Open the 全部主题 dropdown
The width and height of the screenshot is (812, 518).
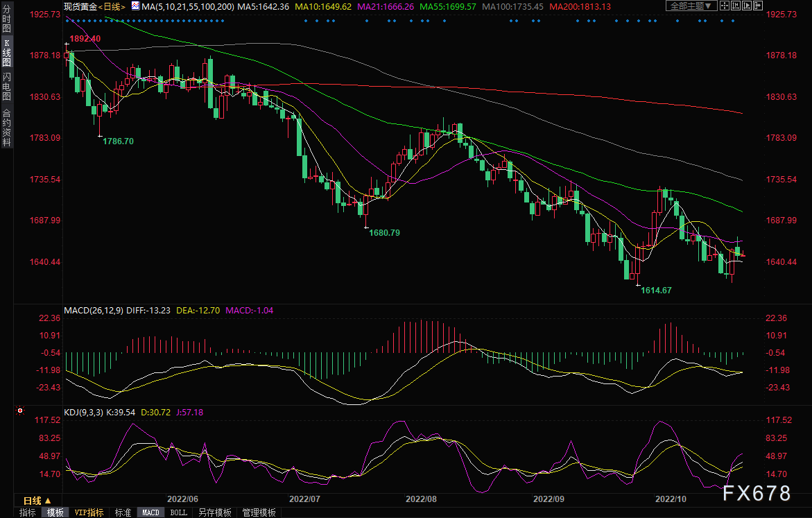coord(690,6)
